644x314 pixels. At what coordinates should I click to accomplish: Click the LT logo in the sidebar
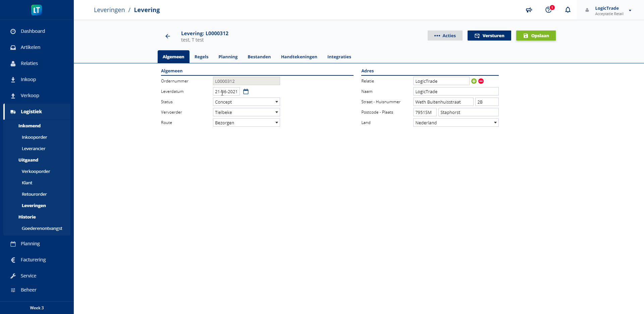(37, 10)
